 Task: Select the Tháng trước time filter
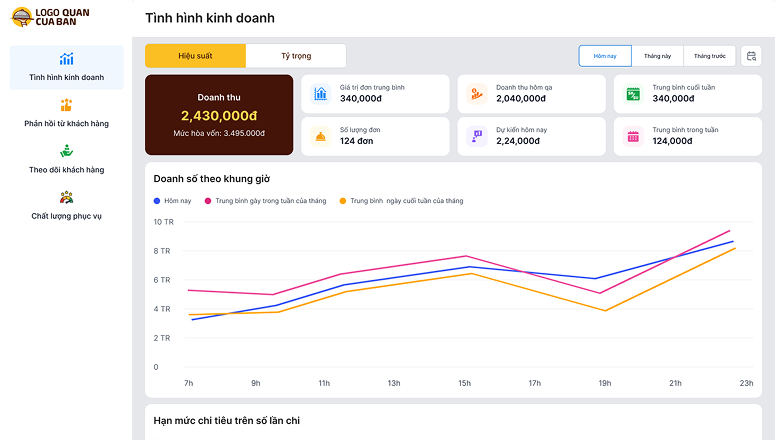(x=710, y=56)
